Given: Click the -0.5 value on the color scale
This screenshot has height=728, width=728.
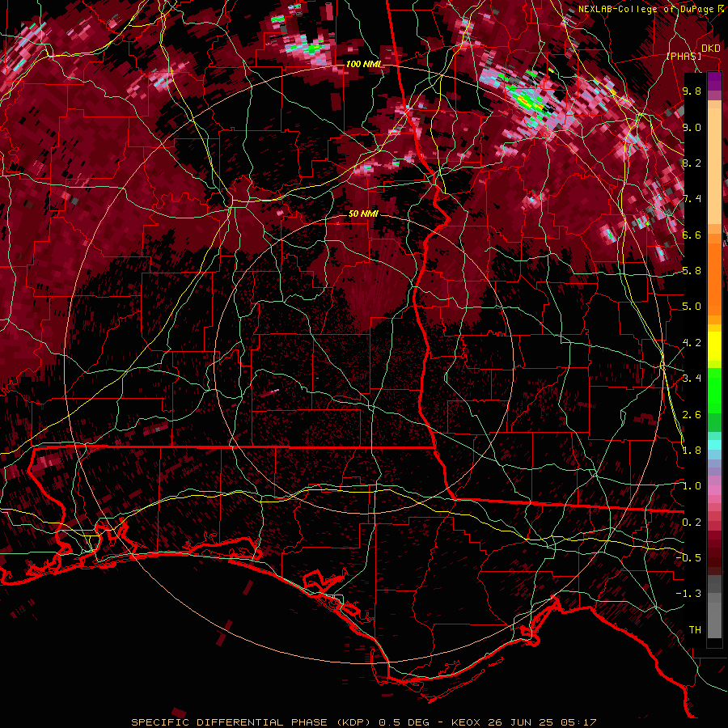Looking at the screenshot, I should click(688, 557).
